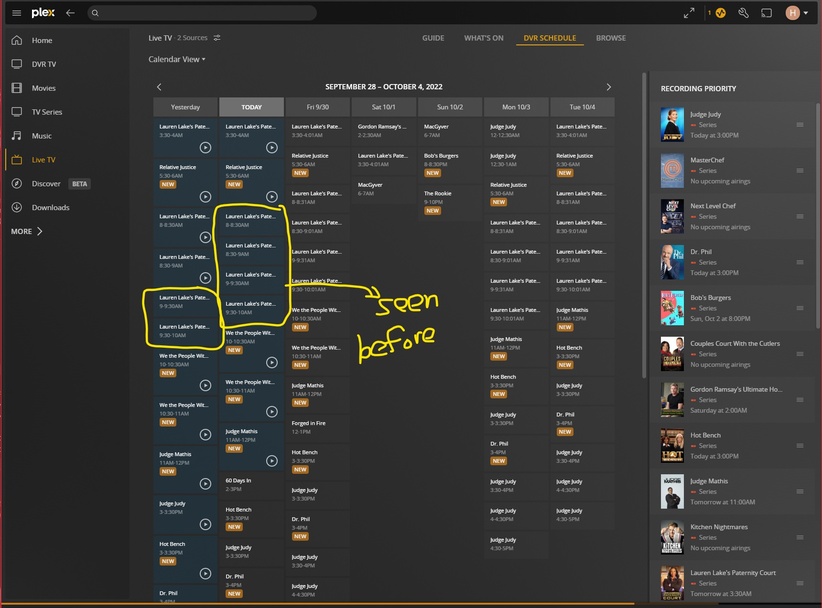Open Saturday's Gordon Ramsay's 2-2:30AM entry

(x=384, y=131)
